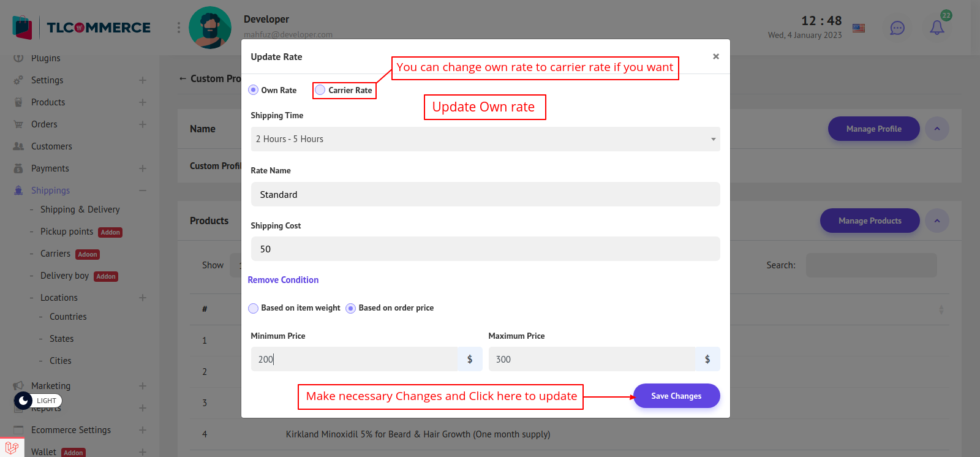Click the US flag language icon
This screenshot has height=457, width=980.
[859, 28]
